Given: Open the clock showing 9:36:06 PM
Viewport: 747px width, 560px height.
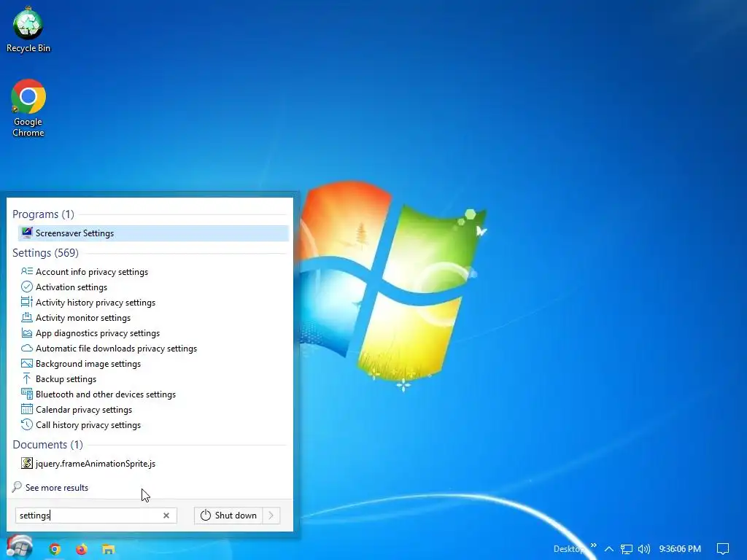Looking at the screenshot, I should [680, 549].
